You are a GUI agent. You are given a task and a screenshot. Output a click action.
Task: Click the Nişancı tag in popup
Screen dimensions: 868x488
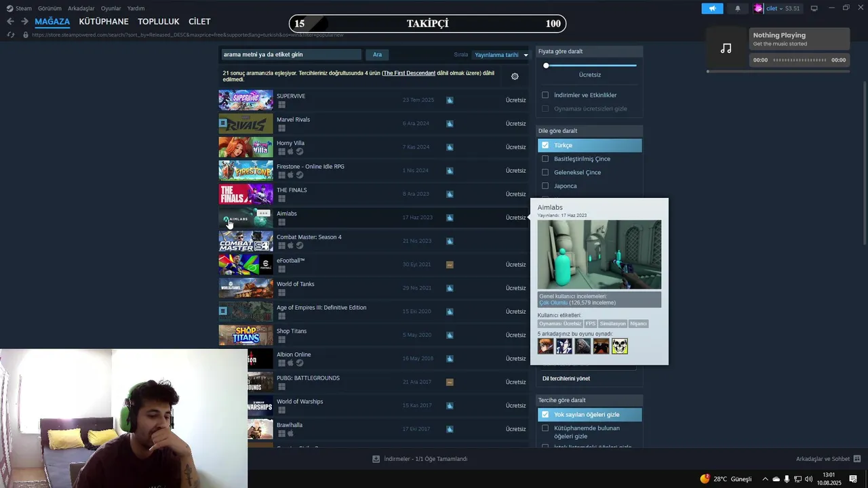point(639,324)
